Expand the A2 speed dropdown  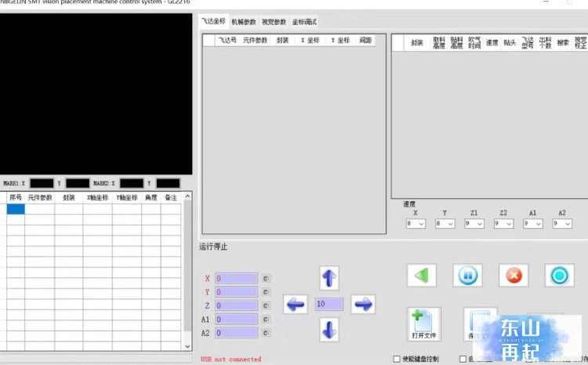562,224
